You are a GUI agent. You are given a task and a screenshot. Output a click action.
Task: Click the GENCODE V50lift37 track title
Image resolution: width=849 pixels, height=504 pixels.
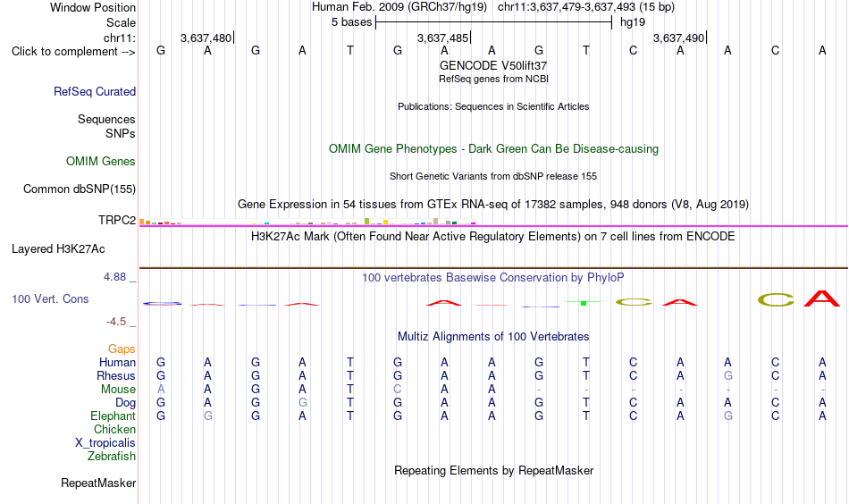[x=493, y=65]
